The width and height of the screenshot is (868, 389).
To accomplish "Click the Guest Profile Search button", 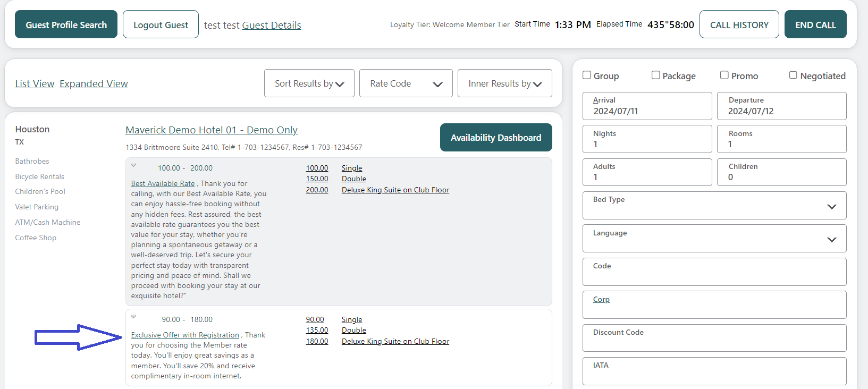I will pyautogui.click(x=66, y=24).
